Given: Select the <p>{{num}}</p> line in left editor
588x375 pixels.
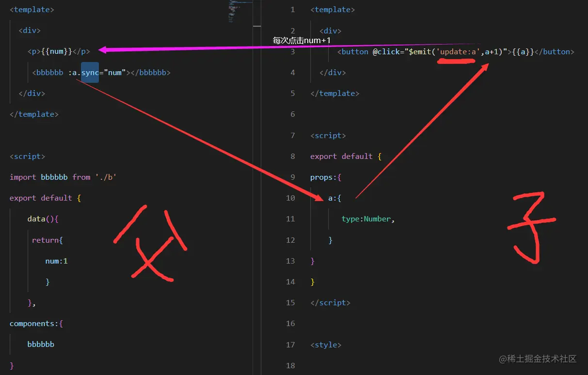Looking at the screenshot, I should tap(59, 51).
